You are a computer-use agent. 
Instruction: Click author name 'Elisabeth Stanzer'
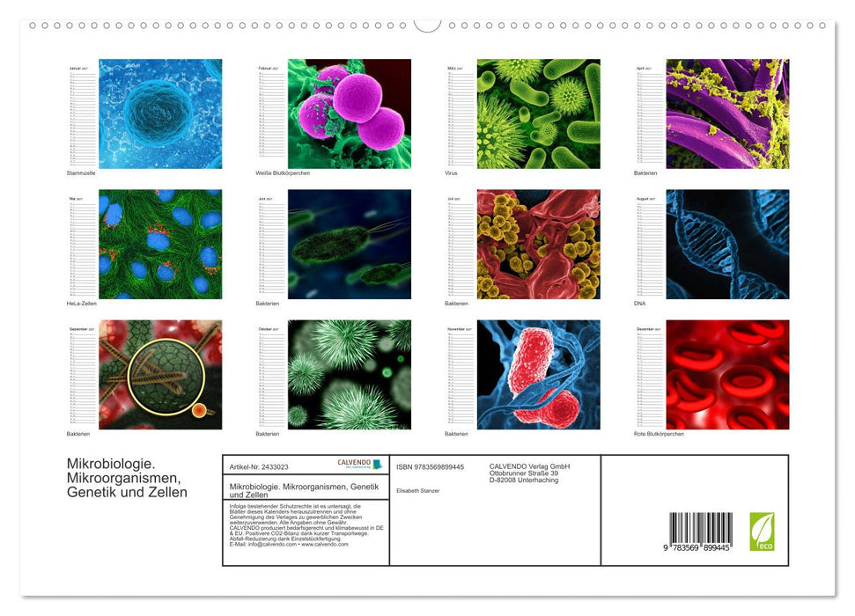pos(417,491)
